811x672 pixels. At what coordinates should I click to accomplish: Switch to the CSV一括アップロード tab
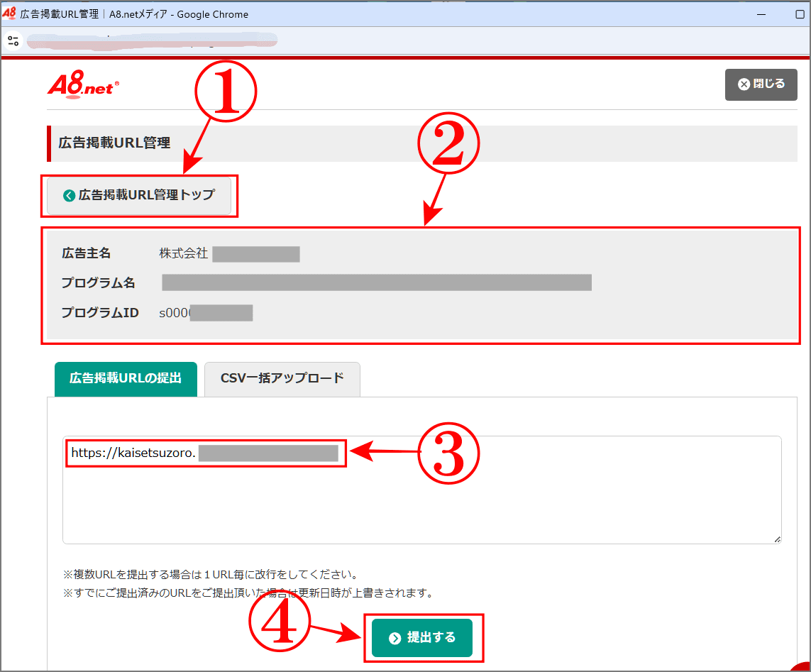282,379
